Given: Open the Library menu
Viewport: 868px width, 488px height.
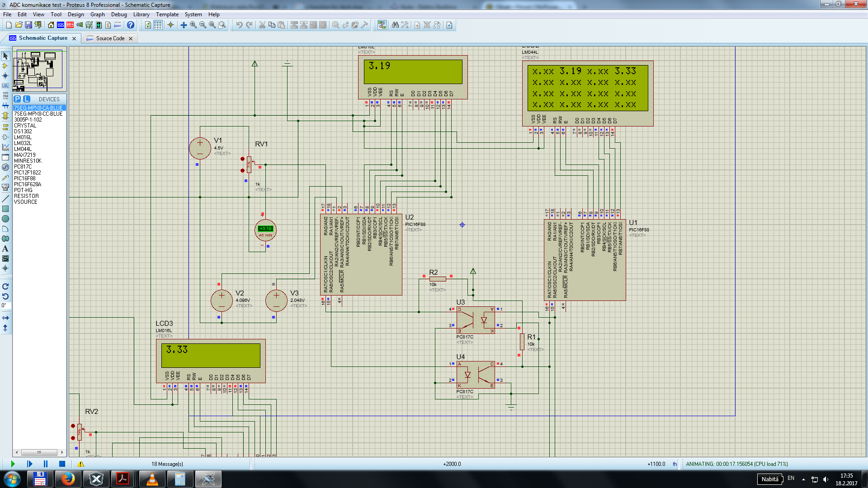Looking at the screenshot, I should (141, 14).
